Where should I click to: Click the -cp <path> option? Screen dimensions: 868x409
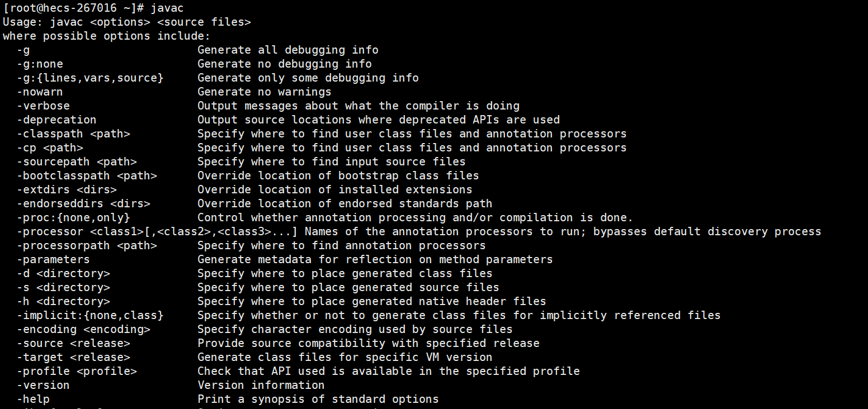pos(50,148)
